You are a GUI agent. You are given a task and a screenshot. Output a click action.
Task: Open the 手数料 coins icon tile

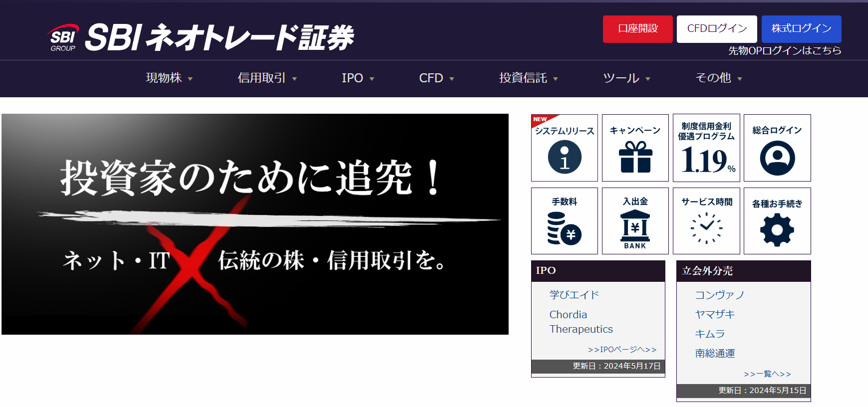tap(565, 221)
